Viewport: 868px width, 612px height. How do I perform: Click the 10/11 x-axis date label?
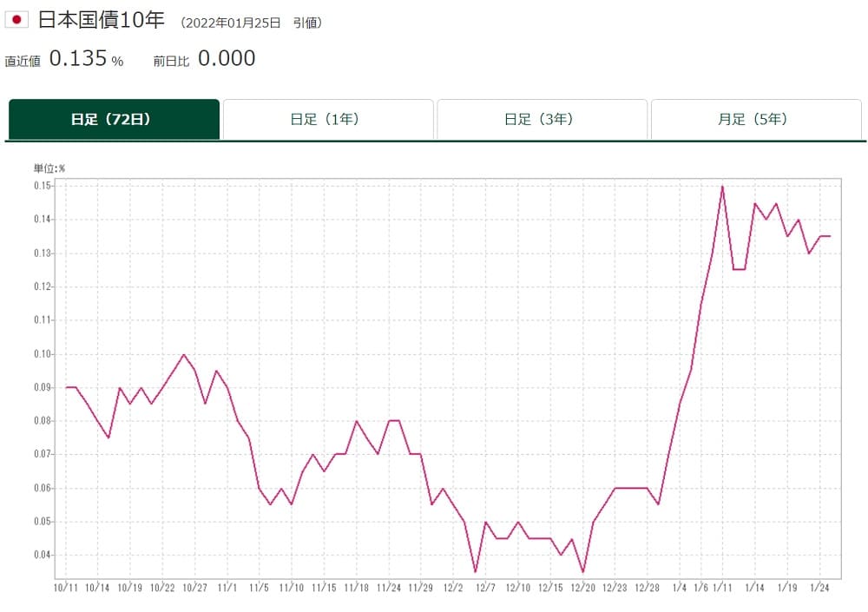coord(66,588)
